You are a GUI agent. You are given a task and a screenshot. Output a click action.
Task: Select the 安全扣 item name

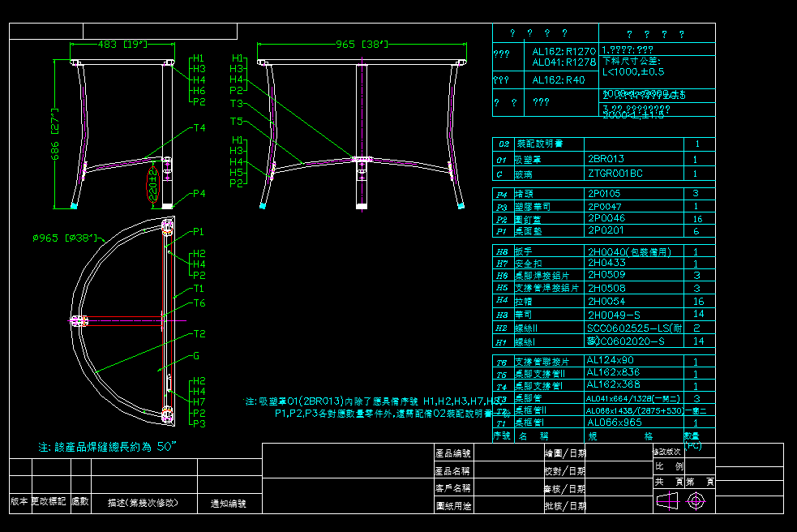tap(528, 264)
